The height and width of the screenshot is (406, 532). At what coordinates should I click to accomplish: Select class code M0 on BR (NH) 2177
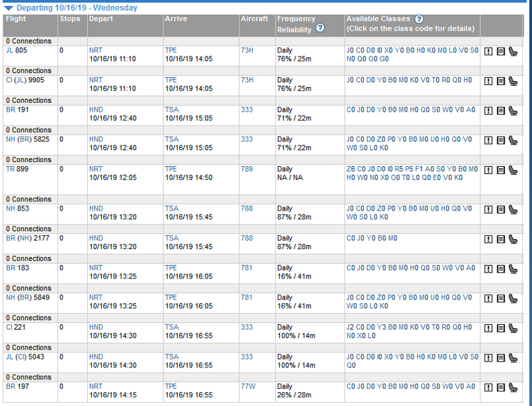point(392,238)
